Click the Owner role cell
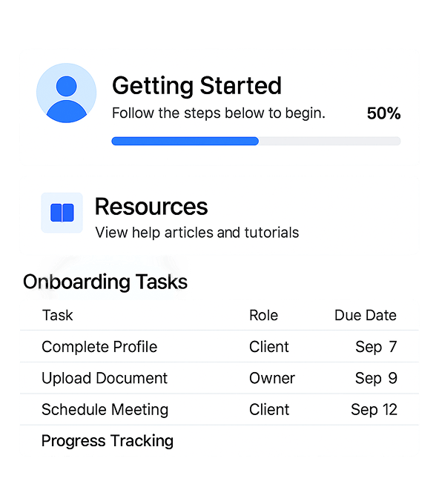The width and height of the screenshot is (439, 504). coord(272,378)
